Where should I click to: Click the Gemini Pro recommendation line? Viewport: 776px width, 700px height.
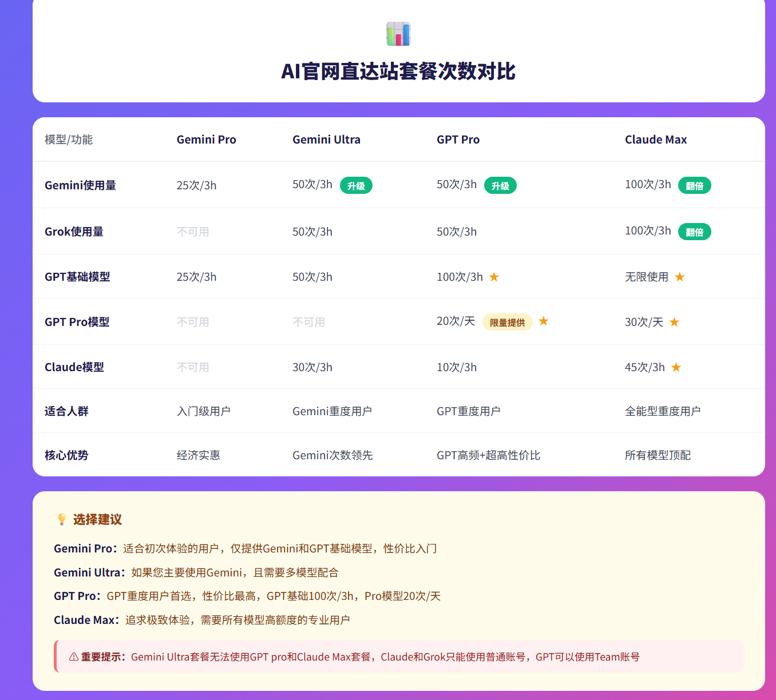click(246, 548)
